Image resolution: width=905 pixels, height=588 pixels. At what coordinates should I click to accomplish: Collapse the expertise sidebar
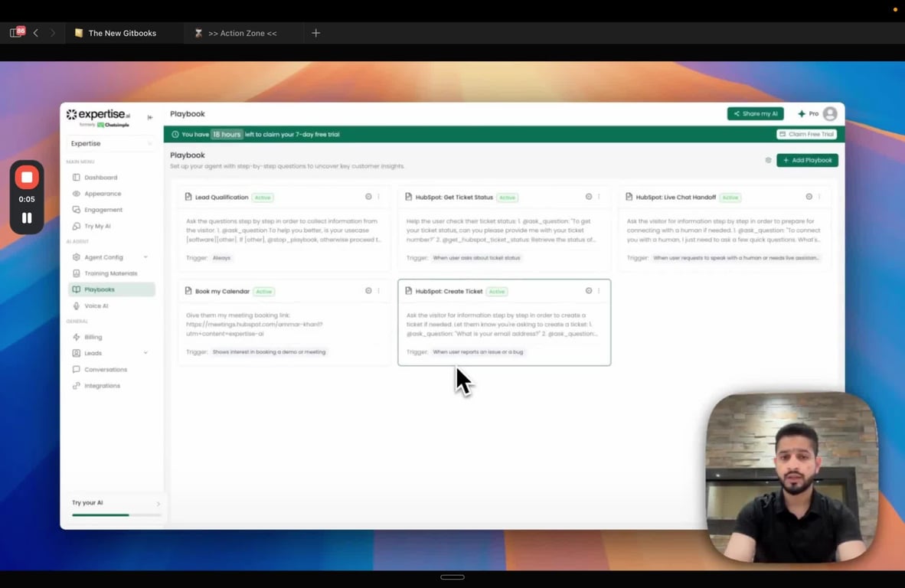pos(150,117)
